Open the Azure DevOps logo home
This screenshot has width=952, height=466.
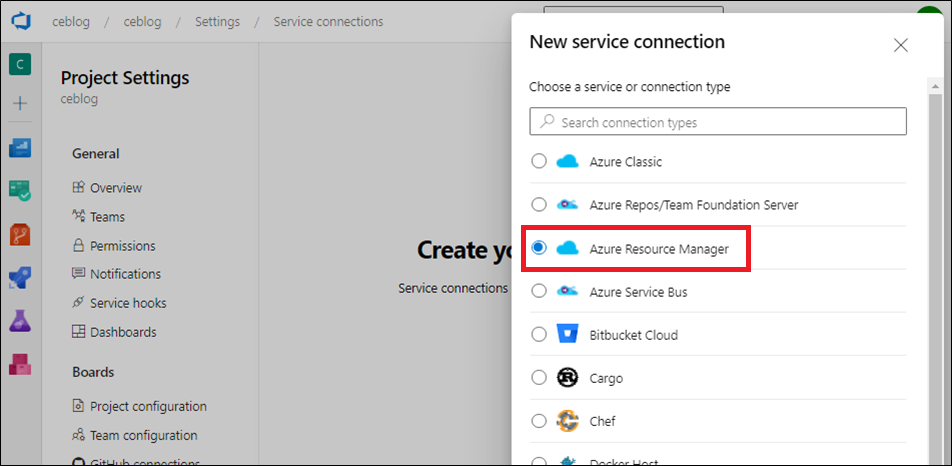[x=21, y=21]
